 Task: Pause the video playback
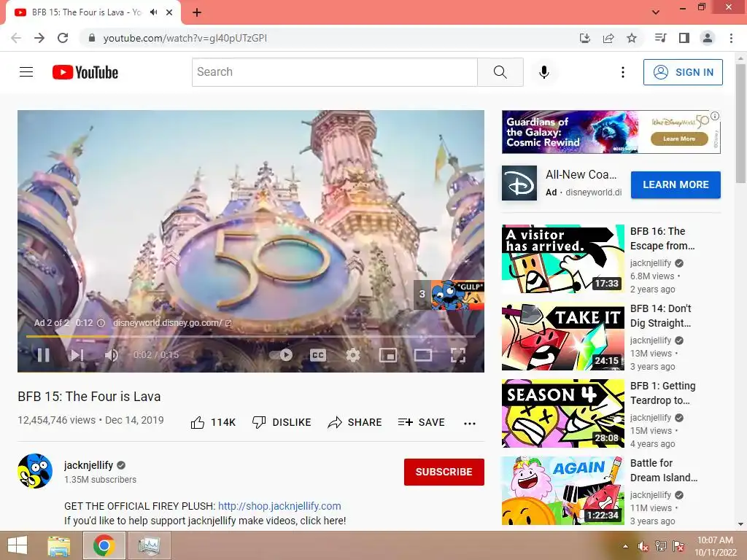(43, 355)
